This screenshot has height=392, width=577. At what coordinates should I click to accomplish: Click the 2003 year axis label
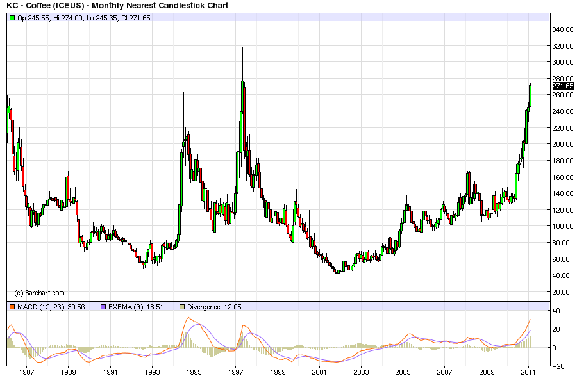(x=362, y=372)
